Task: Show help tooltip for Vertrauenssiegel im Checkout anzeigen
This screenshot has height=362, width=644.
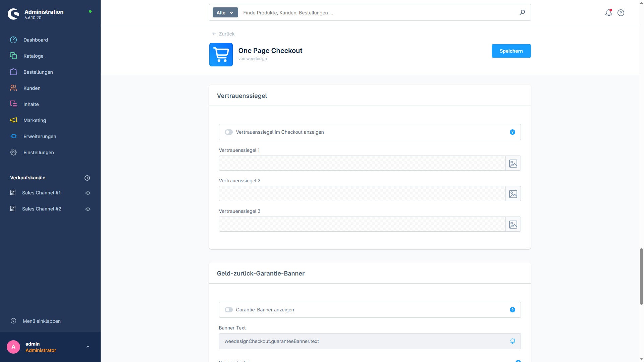Action: 513,132
